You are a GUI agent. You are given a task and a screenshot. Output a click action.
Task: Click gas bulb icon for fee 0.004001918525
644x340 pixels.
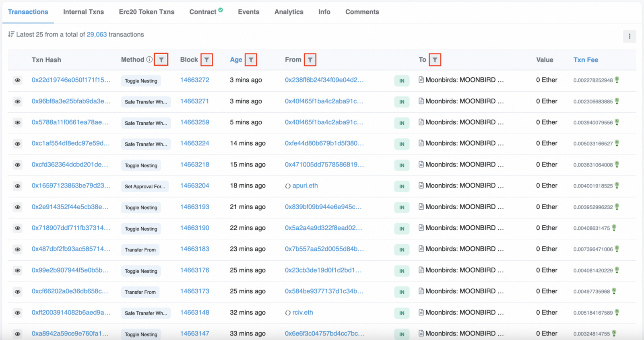click(617, 185)
